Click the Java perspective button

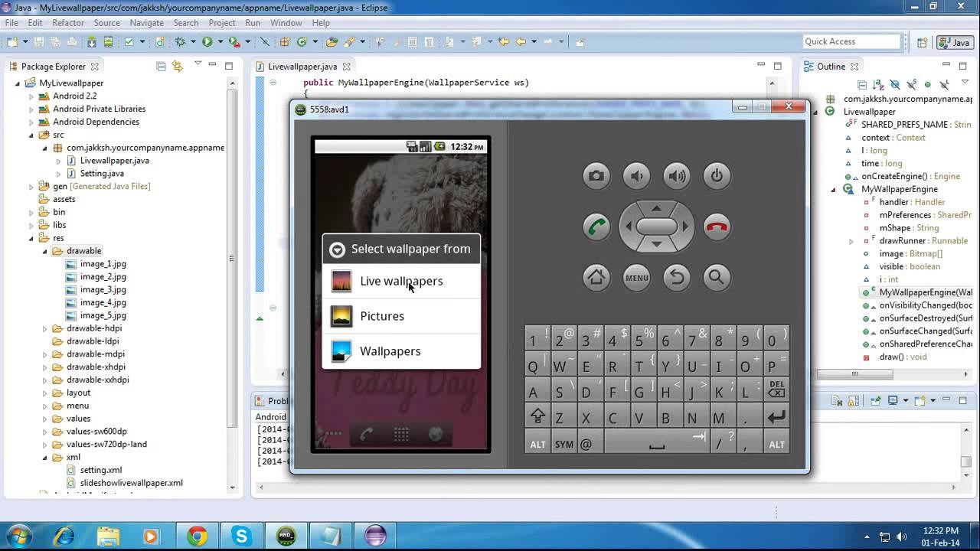953,42
